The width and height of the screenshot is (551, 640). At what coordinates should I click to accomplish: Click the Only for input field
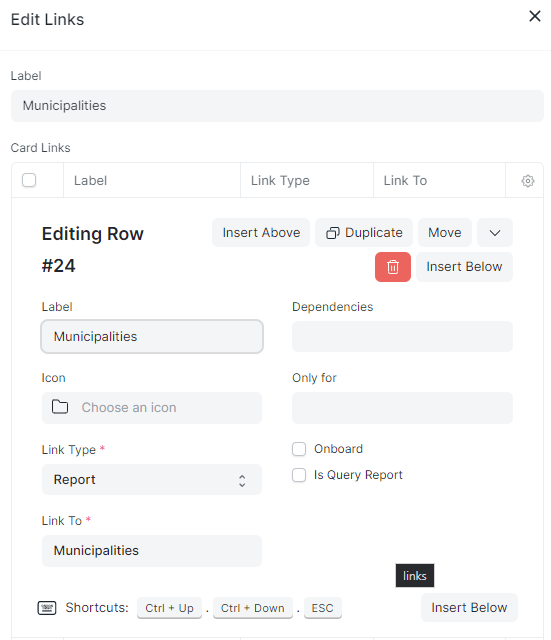(402, 408)
